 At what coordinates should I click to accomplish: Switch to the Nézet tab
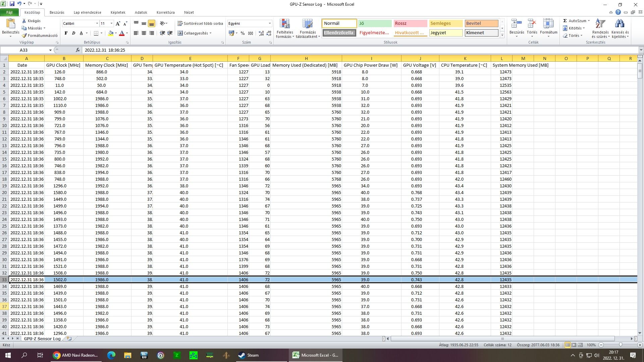[189, 12]
